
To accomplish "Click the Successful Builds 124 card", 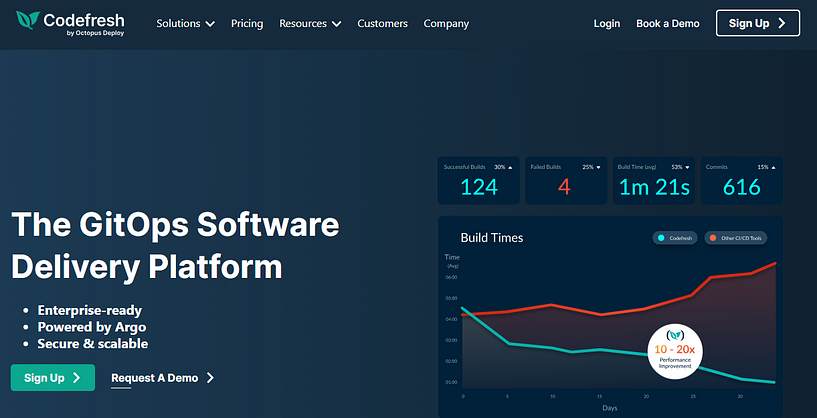I will [478, 180].
